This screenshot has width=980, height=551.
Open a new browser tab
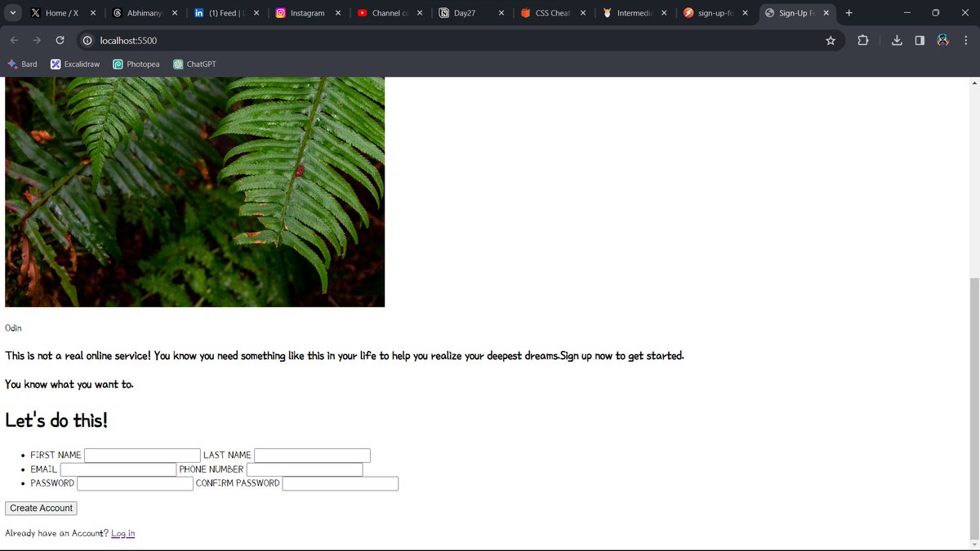tap(849, 13)
